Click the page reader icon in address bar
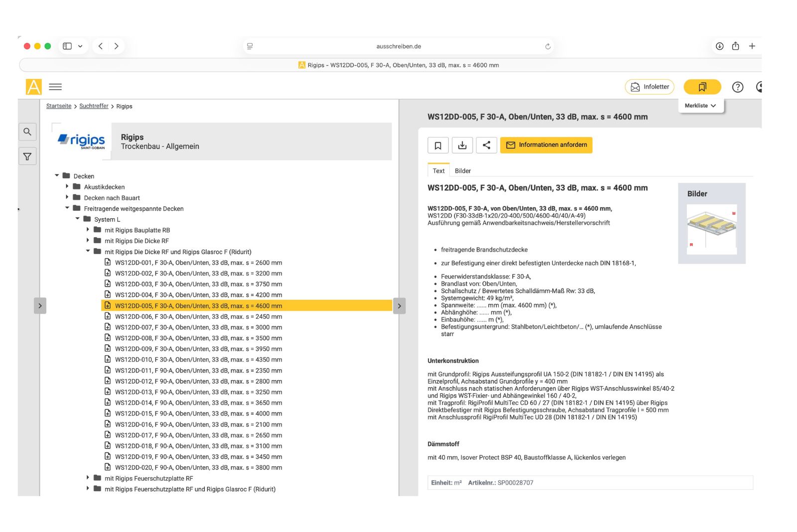 coord(250,46)
